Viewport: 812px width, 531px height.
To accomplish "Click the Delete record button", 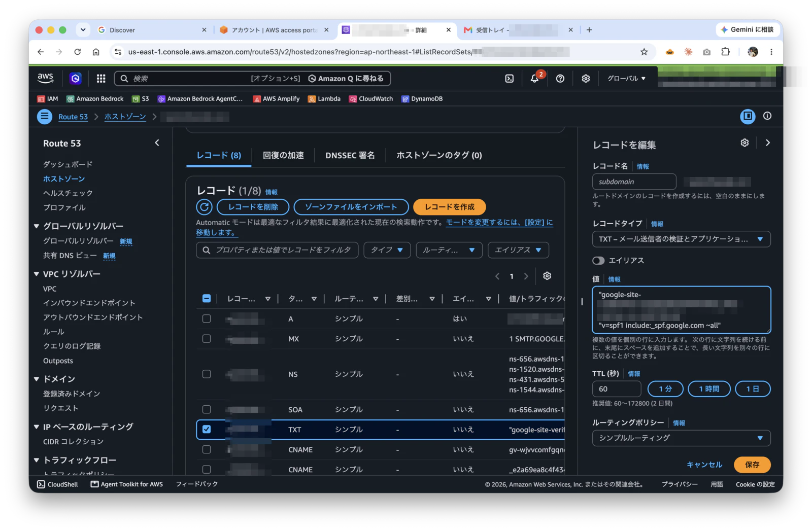I will pos(253,207).
